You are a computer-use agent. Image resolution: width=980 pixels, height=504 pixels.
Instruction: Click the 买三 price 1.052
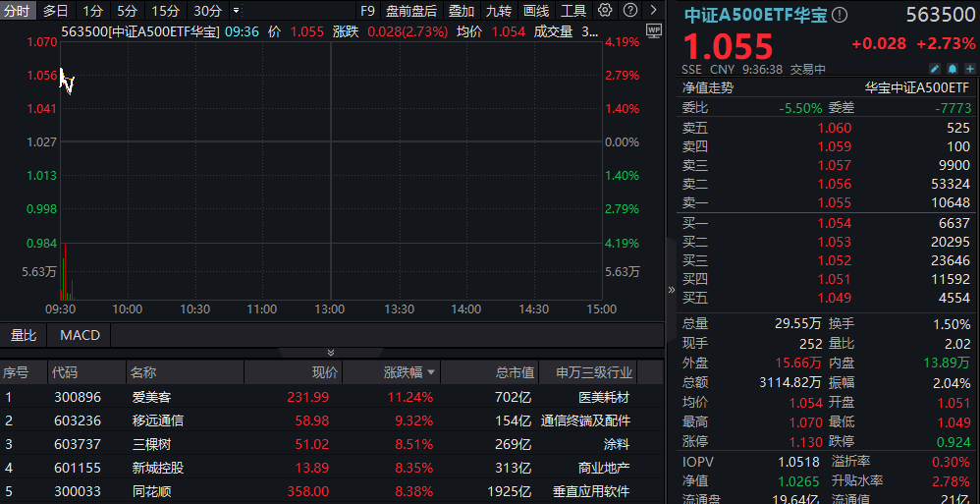click(835, 260)
